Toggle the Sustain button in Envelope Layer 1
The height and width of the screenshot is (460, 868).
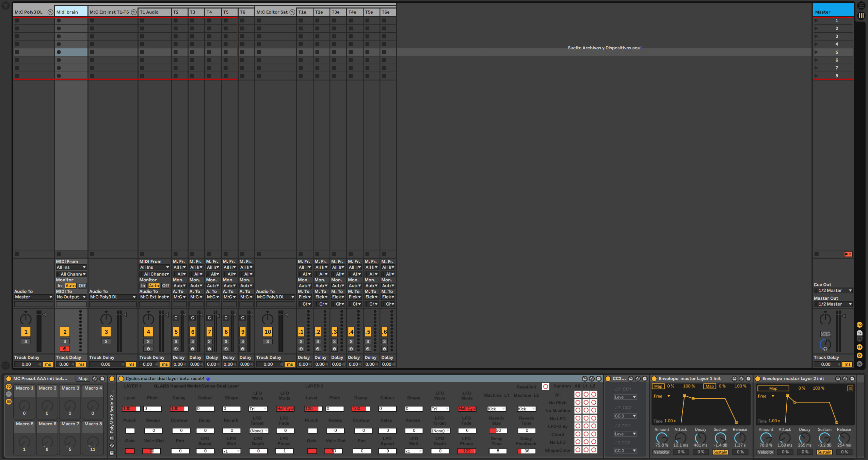click(x=720, y=452)
